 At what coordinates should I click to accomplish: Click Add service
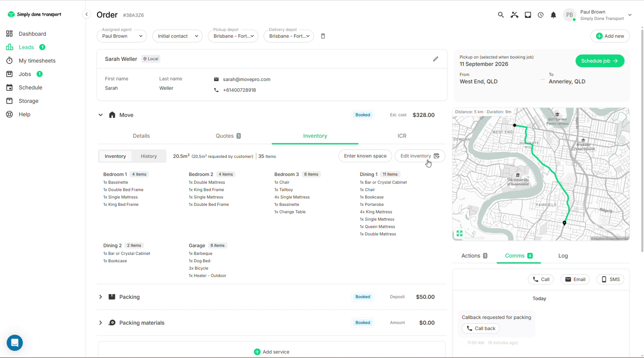tap(272, 352)
